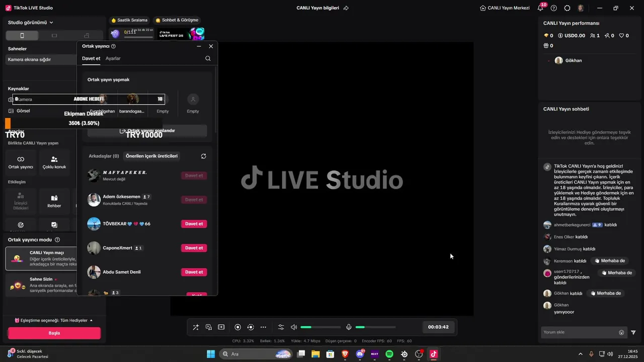Open the settings icon in the title bar

point(568,8)
